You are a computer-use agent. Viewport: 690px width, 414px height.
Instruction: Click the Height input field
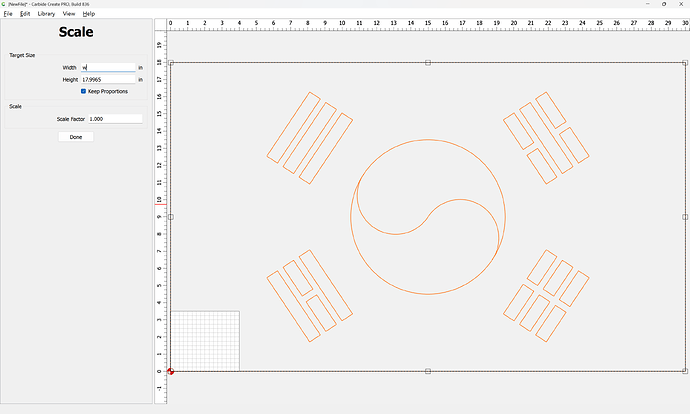click(107, 79)
